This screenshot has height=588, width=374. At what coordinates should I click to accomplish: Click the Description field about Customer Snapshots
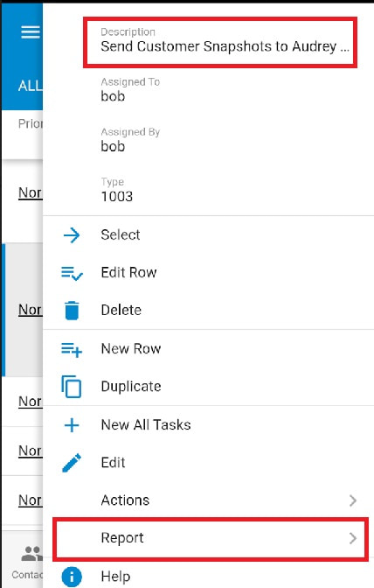(x=220, y=42)
